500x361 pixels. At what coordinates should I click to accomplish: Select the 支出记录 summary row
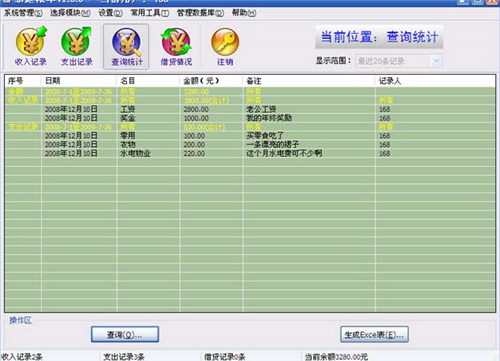(250, 127)
